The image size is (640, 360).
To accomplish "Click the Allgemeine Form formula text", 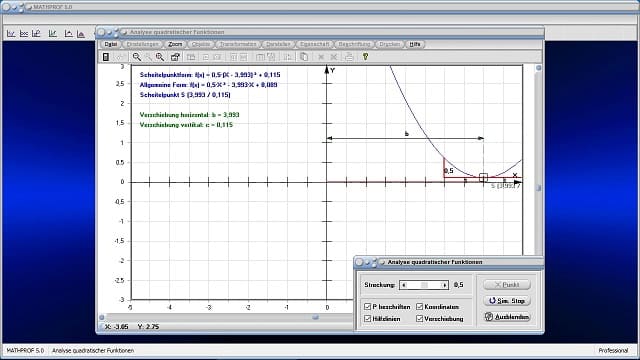I will (208, 85).
